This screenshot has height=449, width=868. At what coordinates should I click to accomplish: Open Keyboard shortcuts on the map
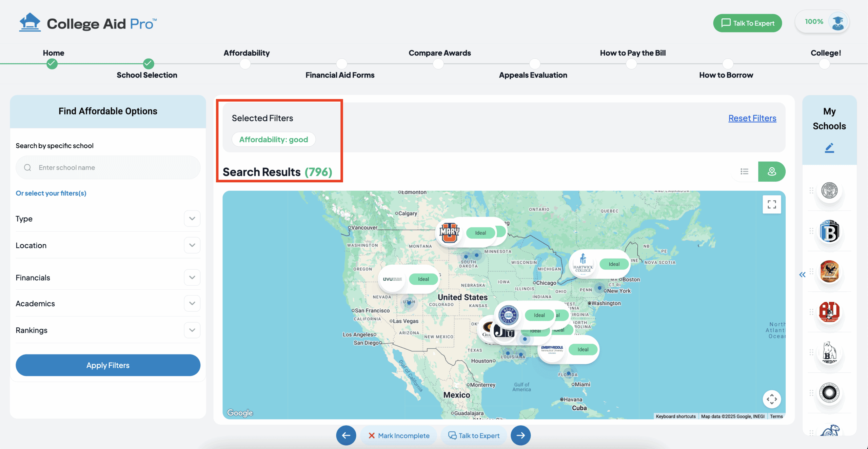[675, 416]
